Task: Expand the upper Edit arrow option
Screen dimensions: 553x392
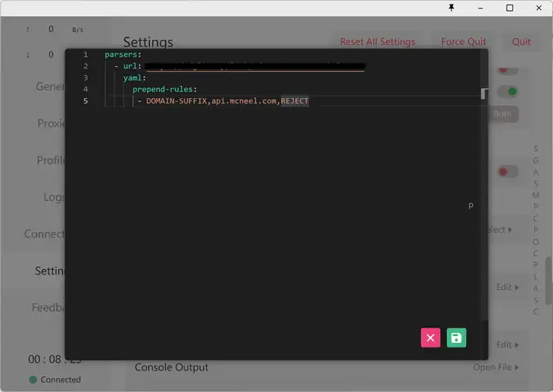Action: point(508,287)
